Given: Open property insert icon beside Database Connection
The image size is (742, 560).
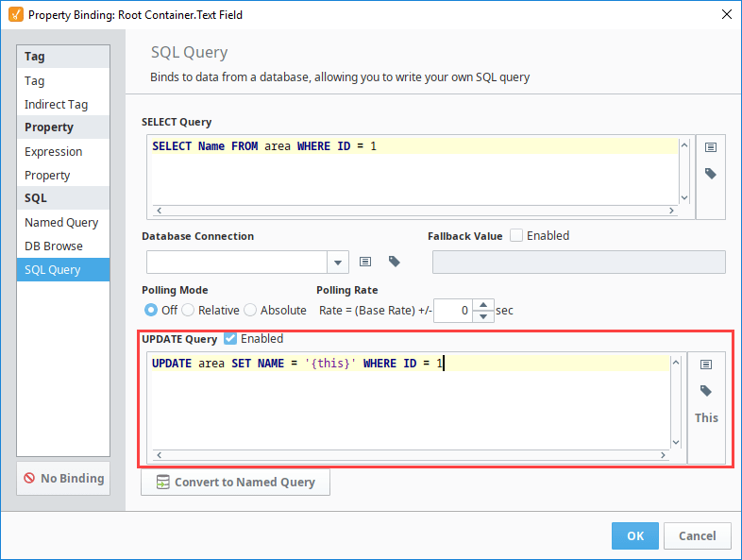Looking at the screenshot, I should click(364, 262).
